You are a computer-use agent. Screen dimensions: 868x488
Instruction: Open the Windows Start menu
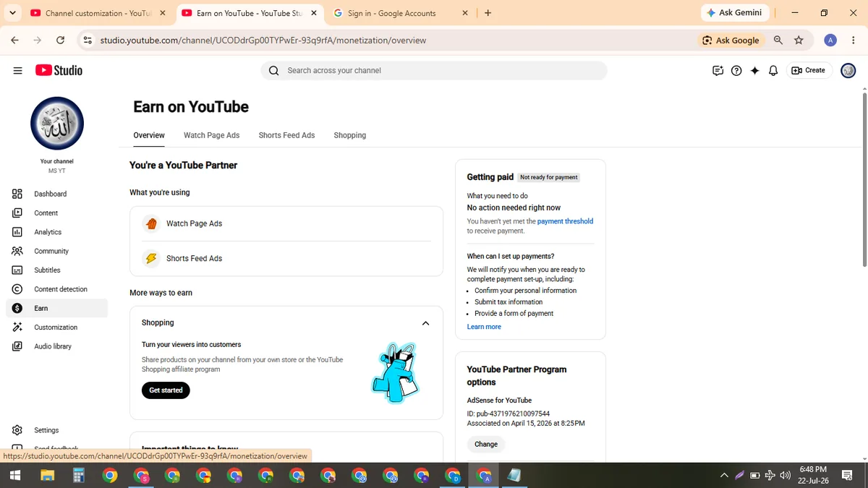coord(15,475)
